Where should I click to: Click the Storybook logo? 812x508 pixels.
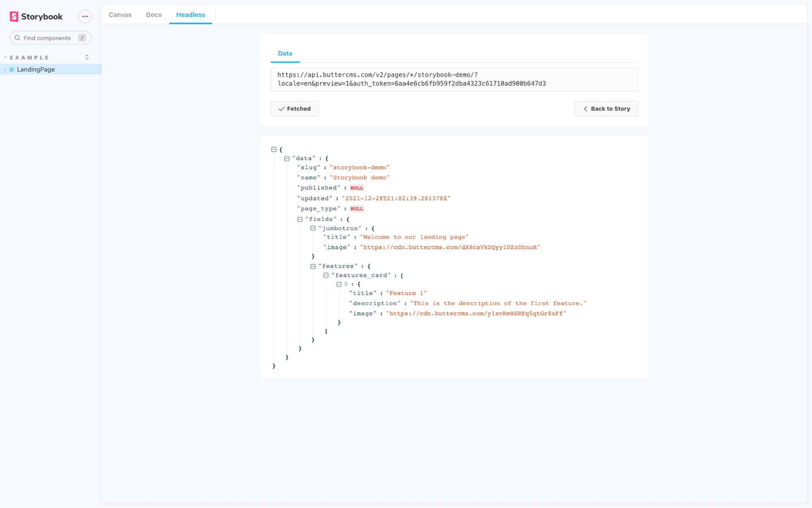tap(36, 17)
